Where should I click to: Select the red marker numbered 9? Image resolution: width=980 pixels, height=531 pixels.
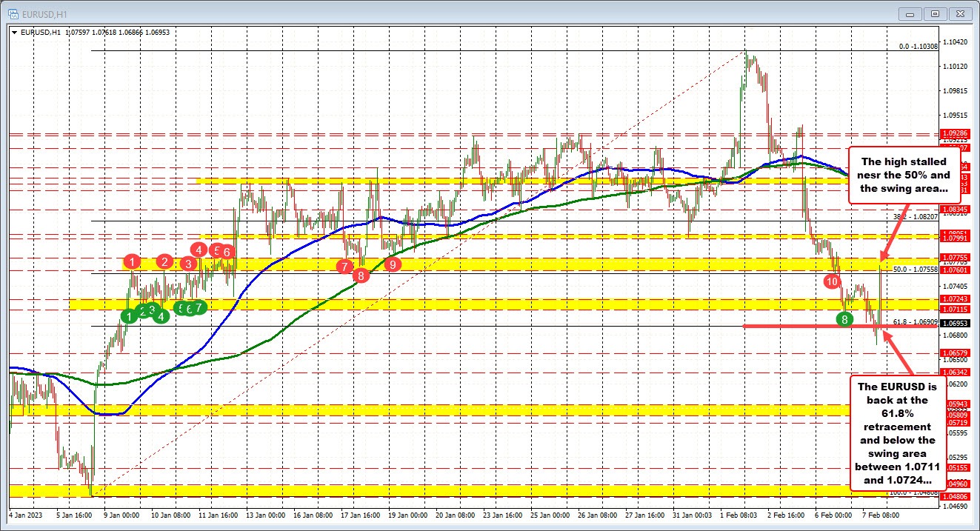[392, 264]
